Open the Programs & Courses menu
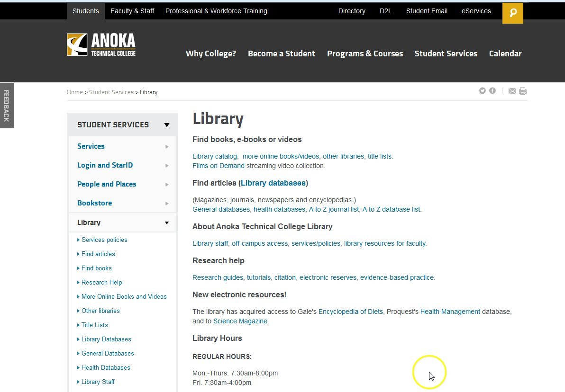Image resolution: width=565 pixels, height=392 pixels. coord(365,53)
